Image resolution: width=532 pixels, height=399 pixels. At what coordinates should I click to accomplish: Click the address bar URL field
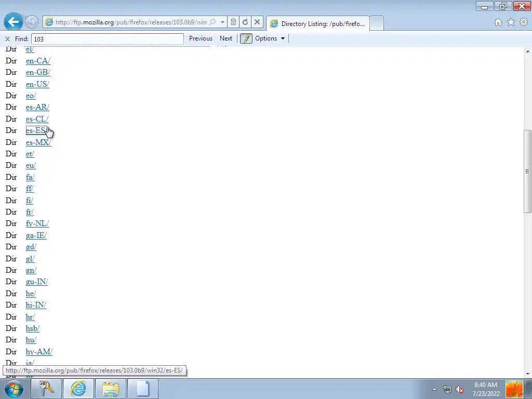point(131,22)
